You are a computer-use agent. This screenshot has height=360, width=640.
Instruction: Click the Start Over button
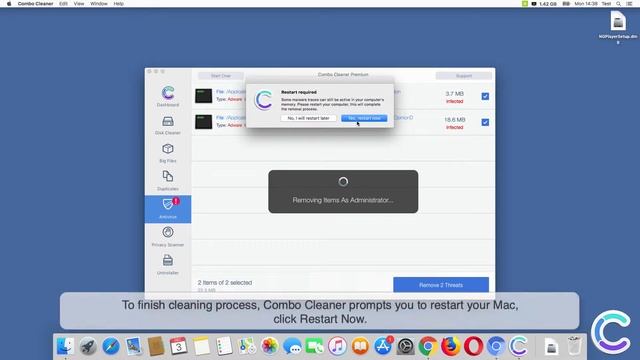(x=221, y=76)
